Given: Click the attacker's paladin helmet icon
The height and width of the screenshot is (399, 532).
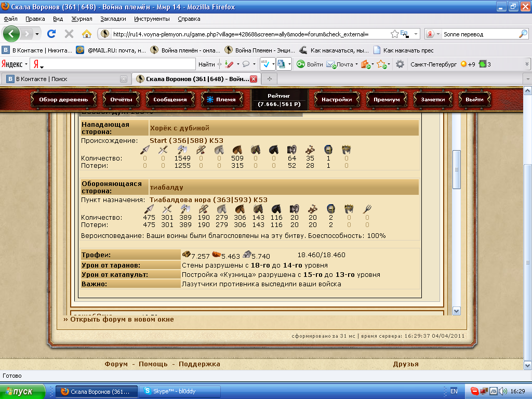Looking at the screenshot, I should tap(328, 150).
